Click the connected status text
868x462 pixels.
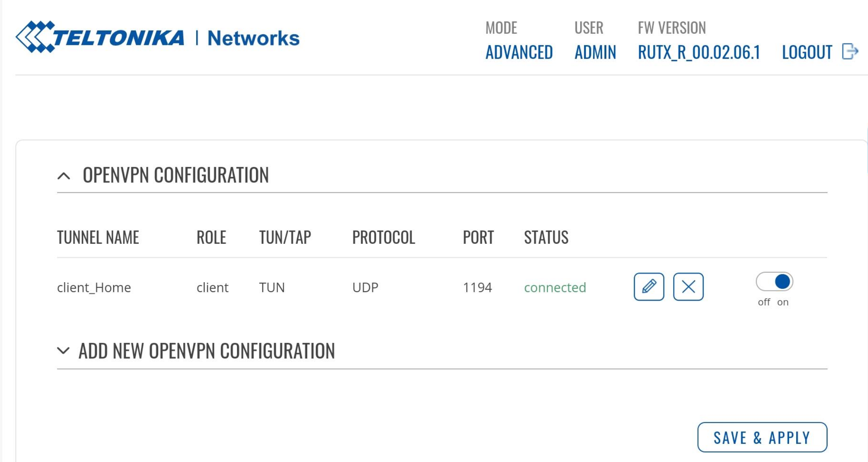tap(555, 288)
